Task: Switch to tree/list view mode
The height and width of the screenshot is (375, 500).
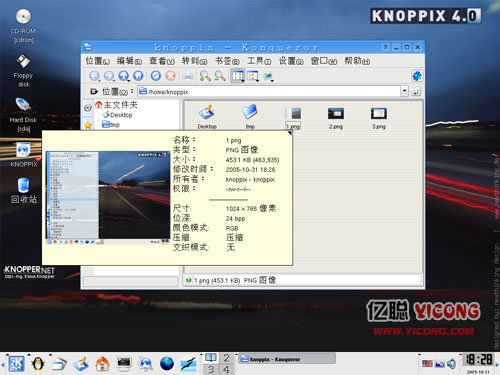Action: (253, 76)
